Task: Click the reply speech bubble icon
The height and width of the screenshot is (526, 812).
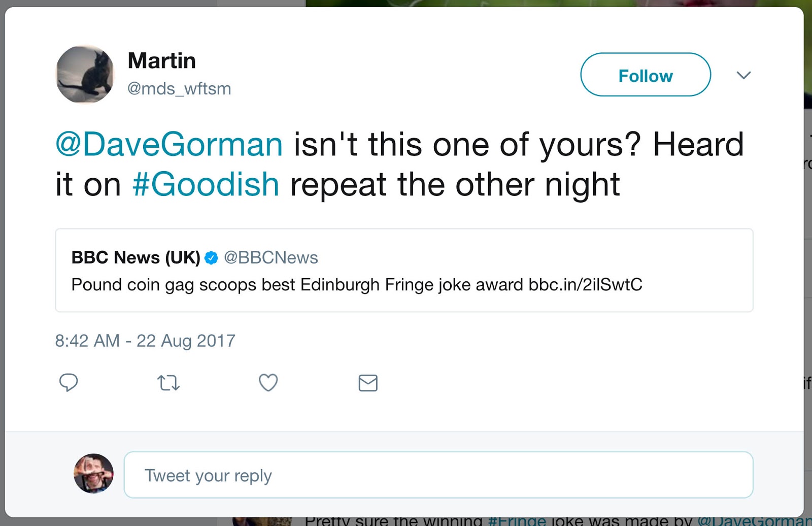Action: coord(69,382)
